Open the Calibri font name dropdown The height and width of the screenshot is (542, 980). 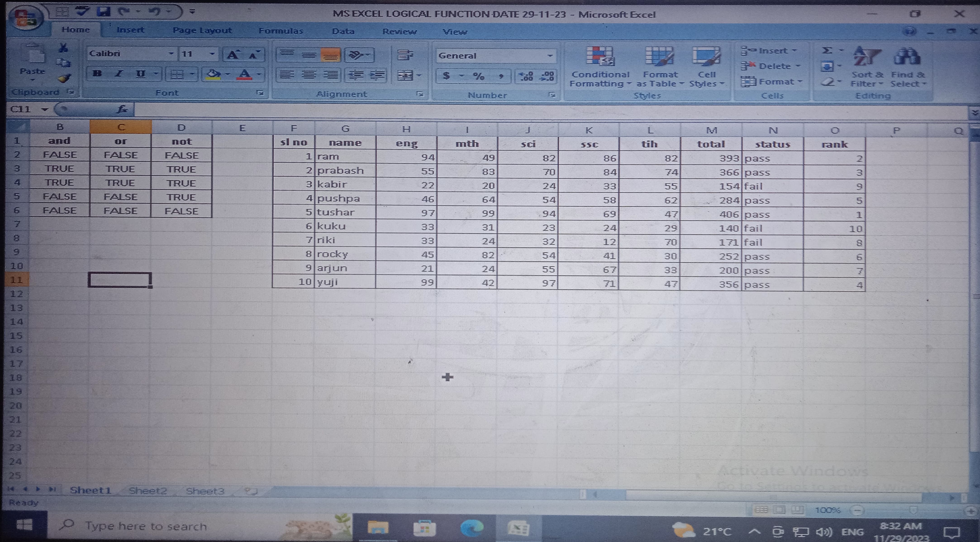(x=171, y=54)
